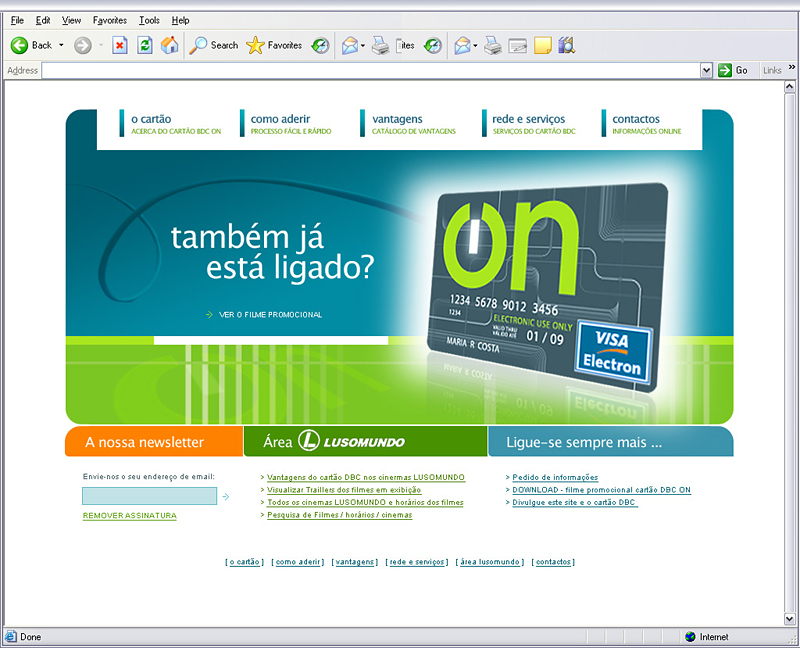
Task: Open the Help menu
Action: click(180, 20)
